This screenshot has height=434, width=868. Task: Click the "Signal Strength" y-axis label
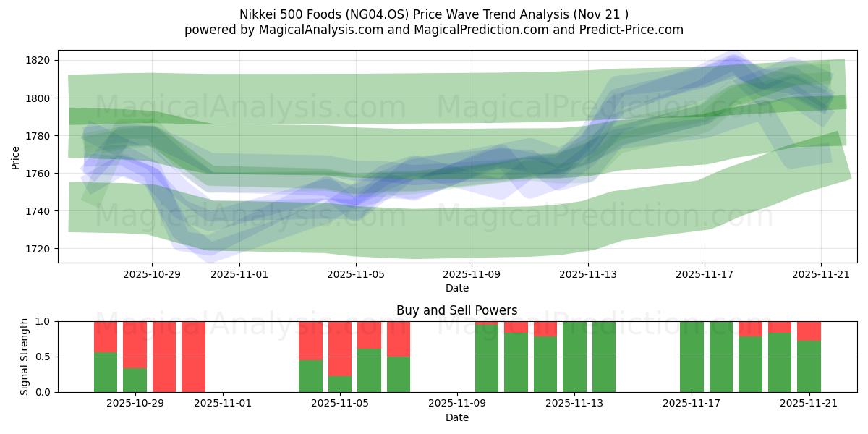point(25,357)
